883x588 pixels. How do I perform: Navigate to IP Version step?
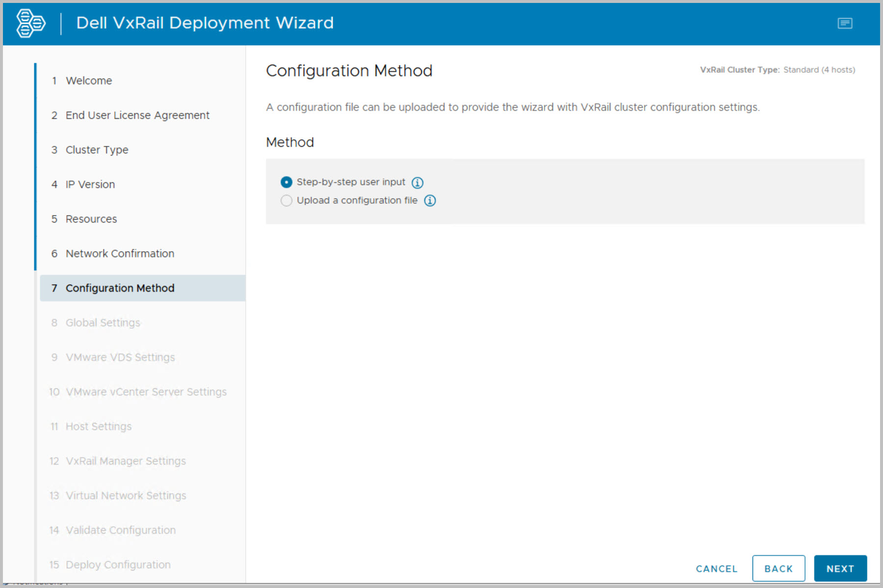point(90,184)
